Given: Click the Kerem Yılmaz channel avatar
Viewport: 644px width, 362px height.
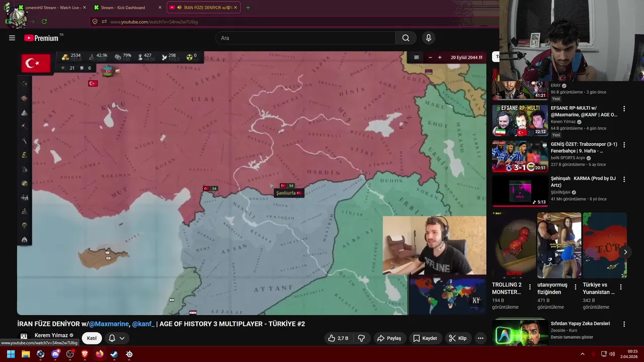Looking at the screenshot, I should click(24, 336).
